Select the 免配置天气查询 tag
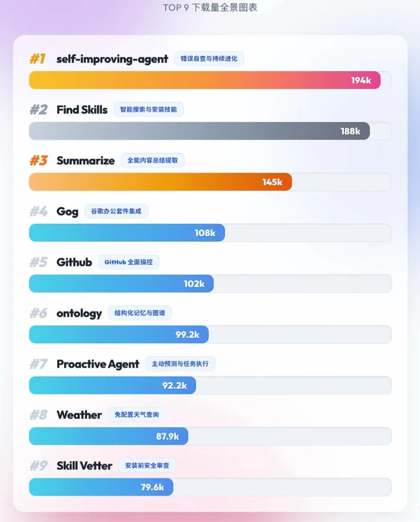This screenshot has height=522, width=420. pos(137,415)
